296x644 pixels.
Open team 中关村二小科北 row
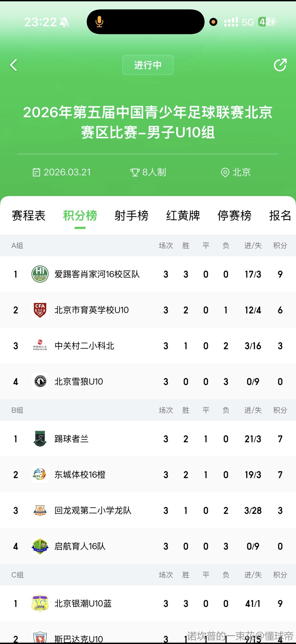point(84,346)
